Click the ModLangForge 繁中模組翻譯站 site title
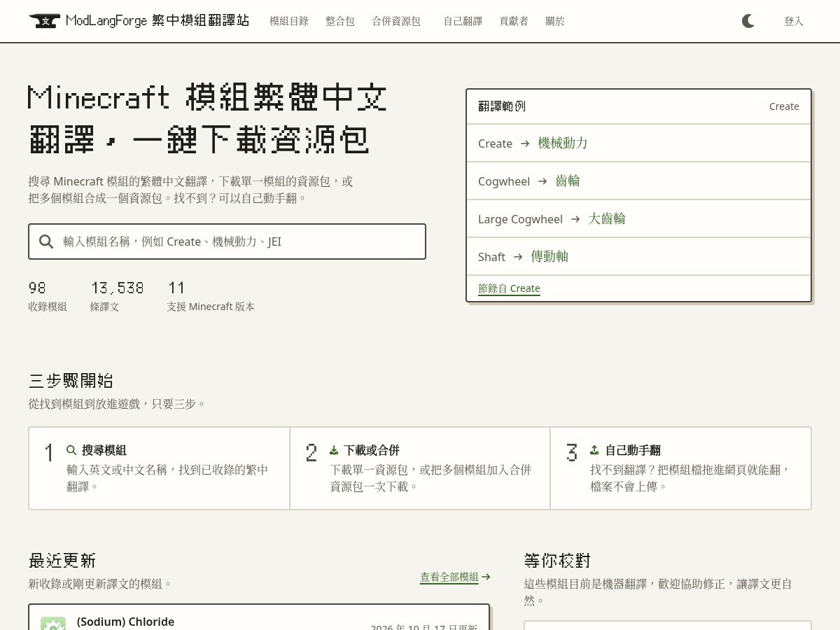The width and height of the screenshot is (840, 630). click(157, 21)
